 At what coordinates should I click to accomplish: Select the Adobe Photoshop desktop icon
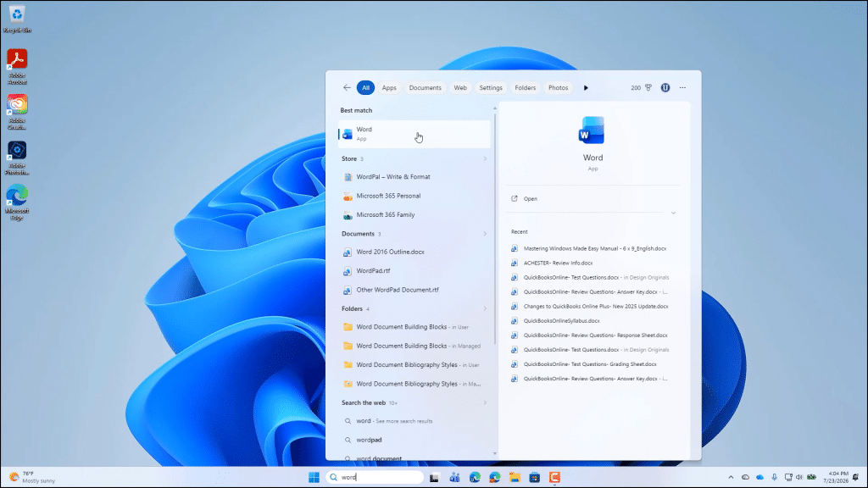[17, 158]
